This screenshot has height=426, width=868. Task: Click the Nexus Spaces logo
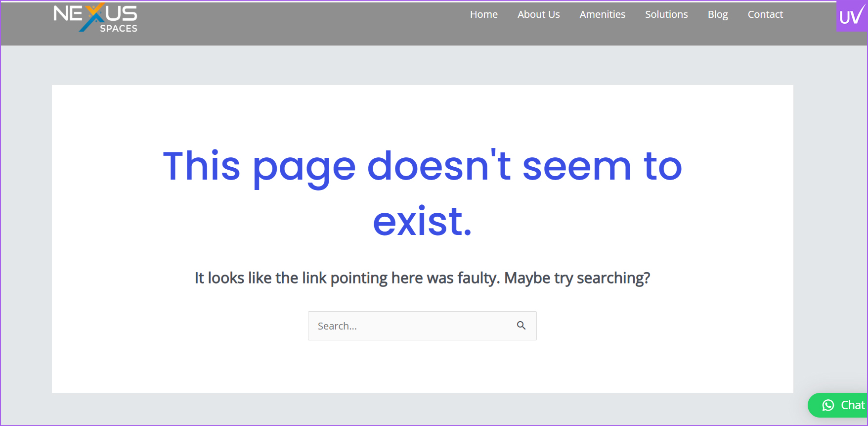point(95,18)
